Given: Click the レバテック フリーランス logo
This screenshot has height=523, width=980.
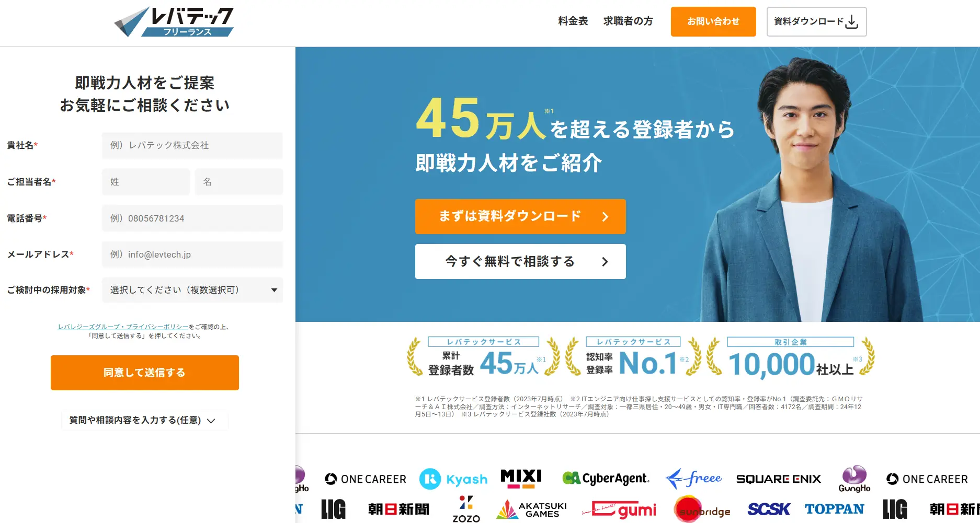Looking at the screenshot, I should pyautogui.click(x=174, y=21).
